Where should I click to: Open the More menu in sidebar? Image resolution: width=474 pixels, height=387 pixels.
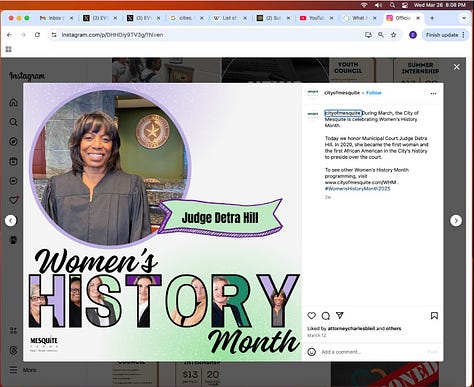23,370
